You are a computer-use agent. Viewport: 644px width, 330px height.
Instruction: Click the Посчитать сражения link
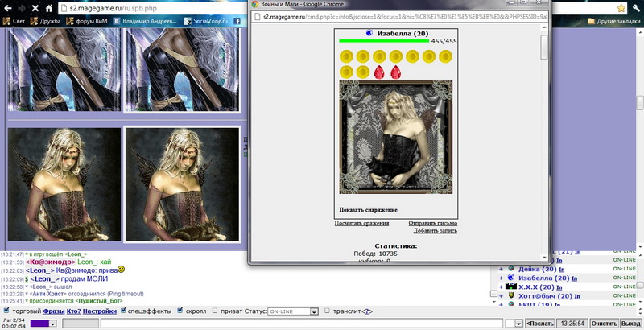(361, 223)
